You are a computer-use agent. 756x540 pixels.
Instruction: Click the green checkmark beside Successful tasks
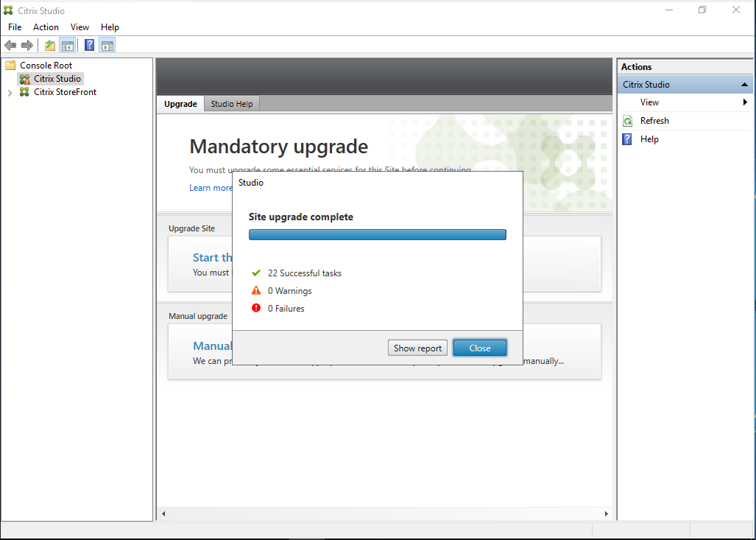click(x=256, y=273)
